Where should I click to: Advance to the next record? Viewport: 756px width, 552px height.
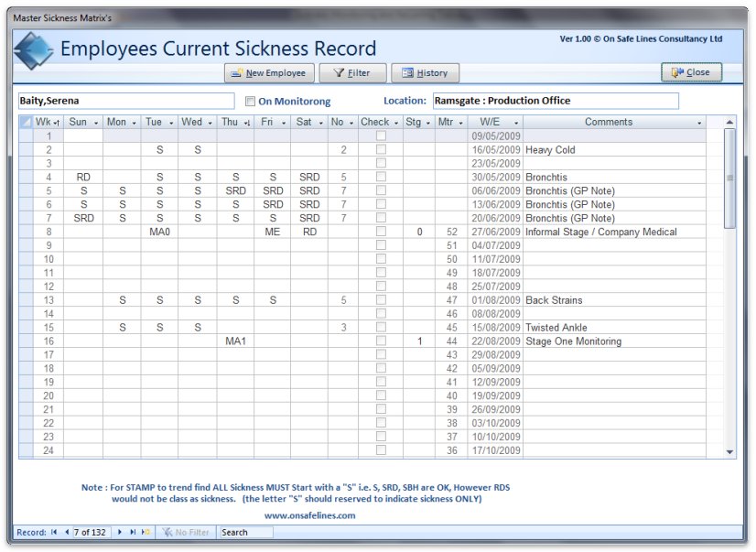pyautogui.click(x=119, y=532)
